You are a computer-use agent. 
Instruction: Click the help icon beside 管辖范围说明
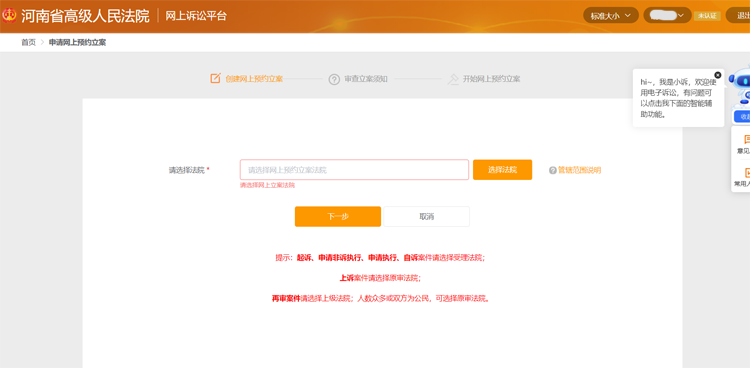click(x=552, y=170)
